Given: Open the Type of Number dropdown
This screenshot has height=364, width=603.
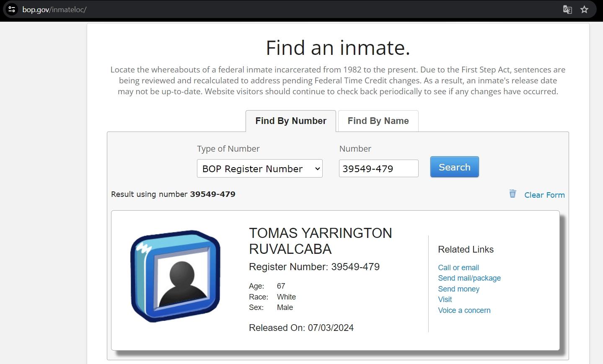Looking at the screenshot, I should (x=259, y=168).
